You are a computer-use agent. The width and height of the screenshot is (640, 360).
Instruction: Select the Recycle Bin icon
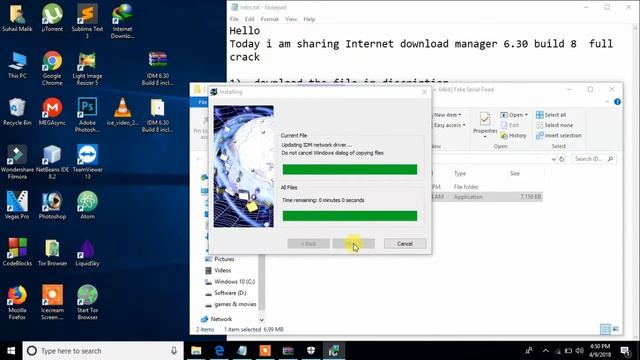17,111
